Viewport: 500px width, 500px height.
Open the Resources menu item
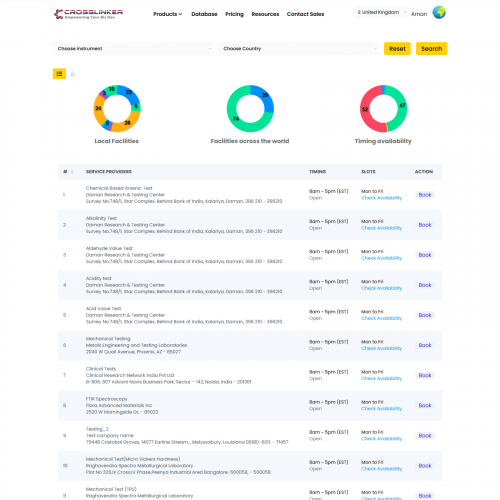coord(265,14)
